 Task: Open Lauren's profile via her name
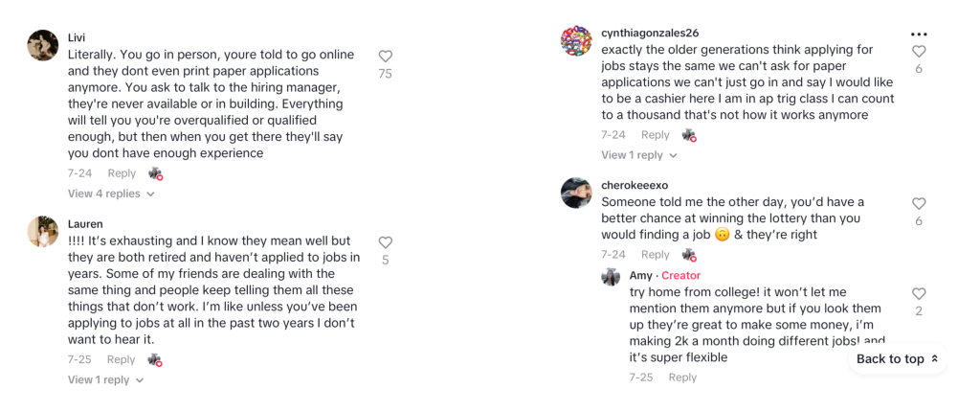[x=84, y=223]
